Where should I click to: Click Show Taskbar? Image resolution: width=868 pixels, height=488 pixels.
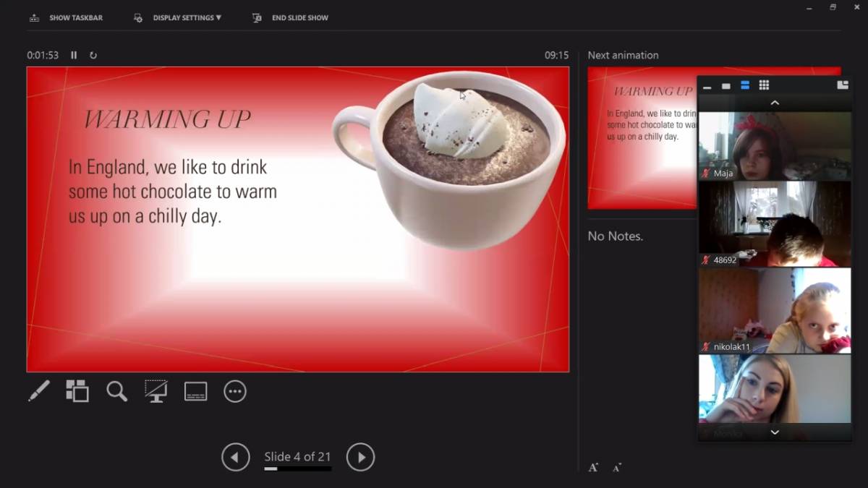[x=66, y=17]
